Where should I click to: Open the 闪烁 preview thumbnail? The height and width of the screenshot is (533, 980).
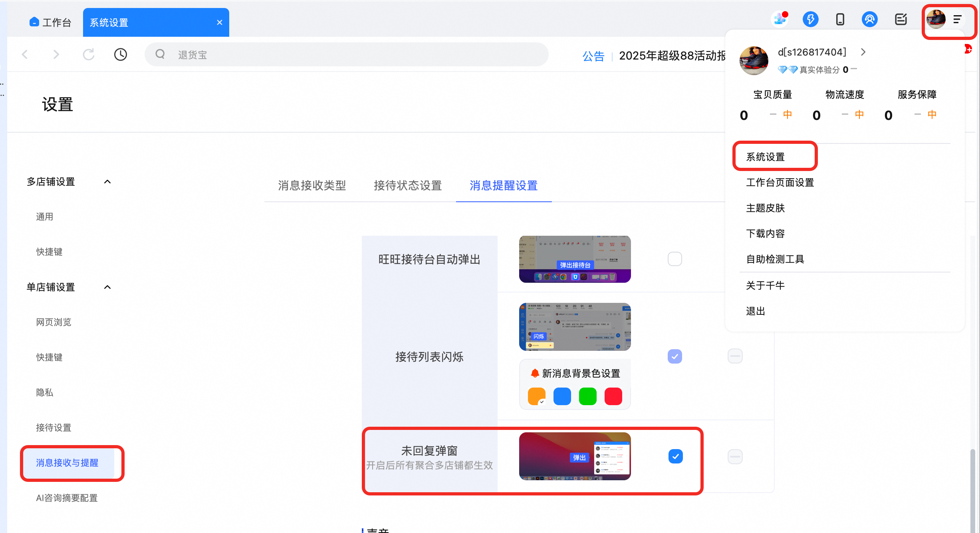[x=575, y=327]
